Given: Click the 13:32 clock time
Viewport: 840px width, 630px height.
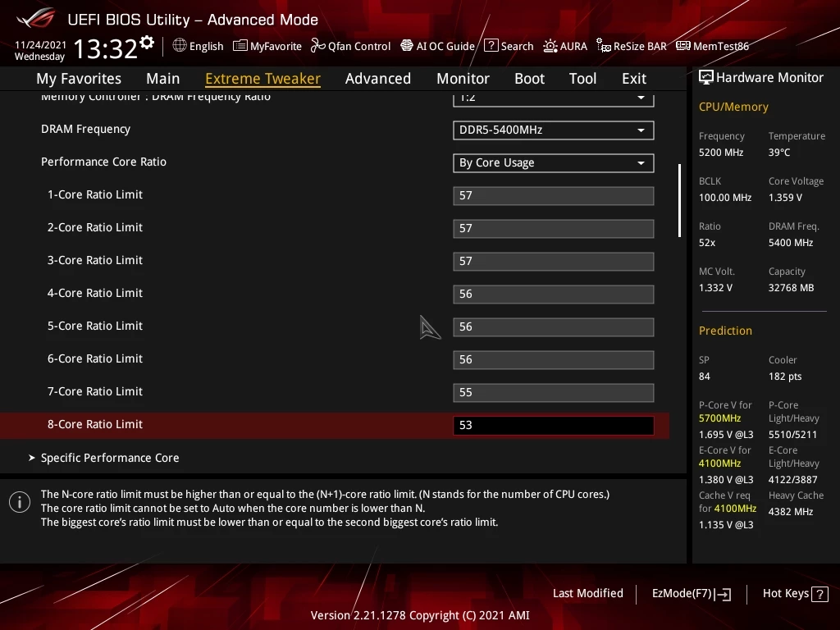Looking at the screenshot, I should (106, 48).
